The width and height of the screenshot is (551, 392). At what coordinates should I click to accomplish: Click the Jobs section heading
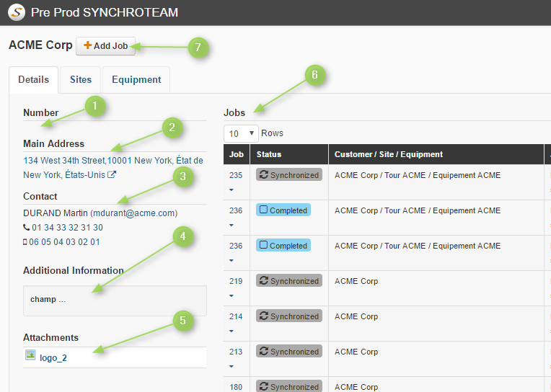[x=234, y=112]
